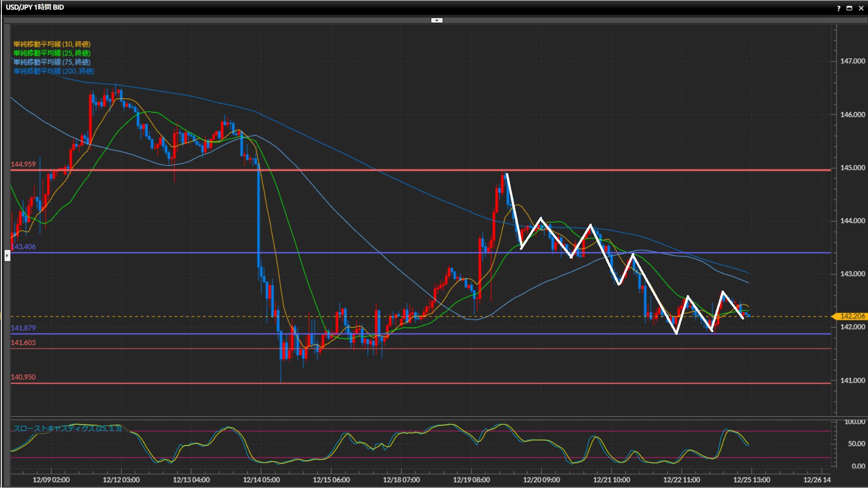Viewport: 868px width, 488px height.
Task: Select the 141.603 horizontal line label
Action: click(23, 343)
